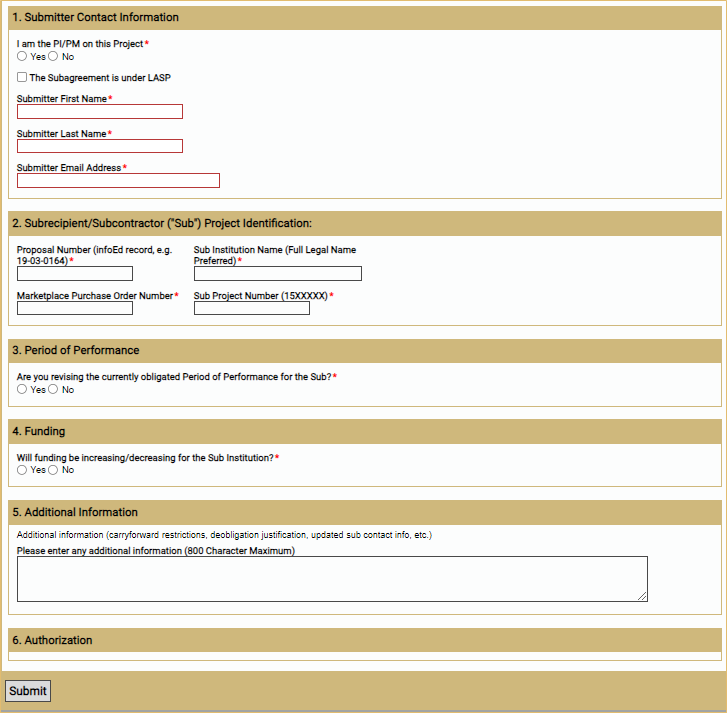Select No for funding increasing/decreasing
727x713 pixels.
(x=54, y=470)
